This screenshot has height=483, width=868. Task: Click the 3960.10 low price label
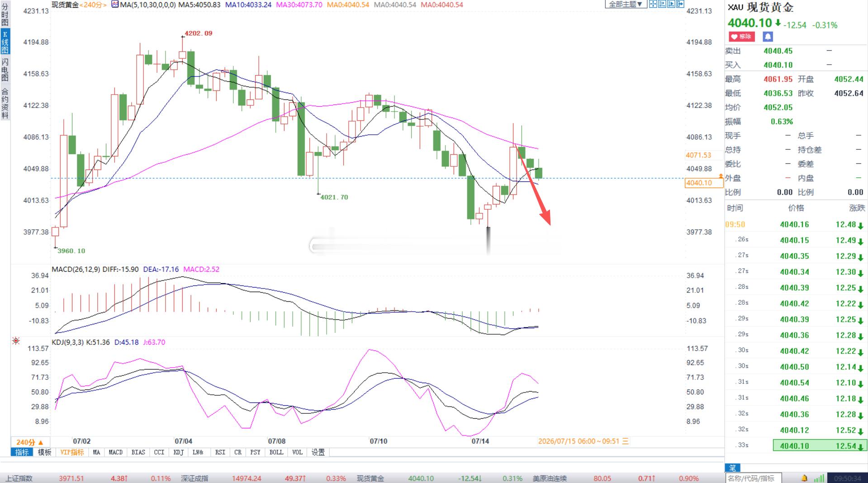71,251
